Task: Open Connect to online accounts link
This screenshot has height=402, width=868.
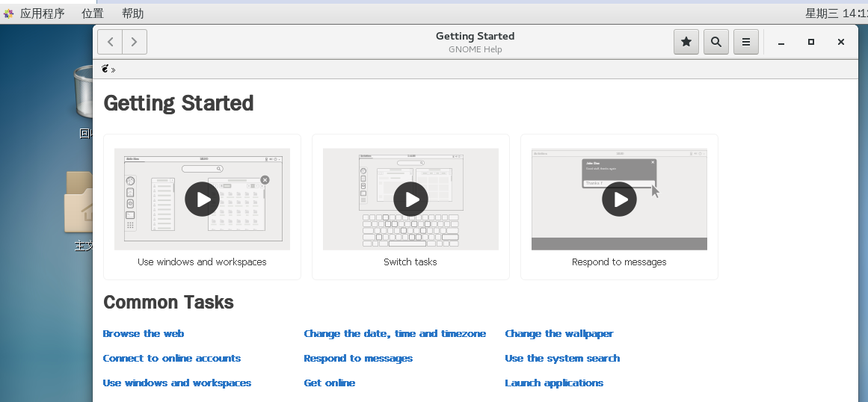Action: click(x=172, y=359)
